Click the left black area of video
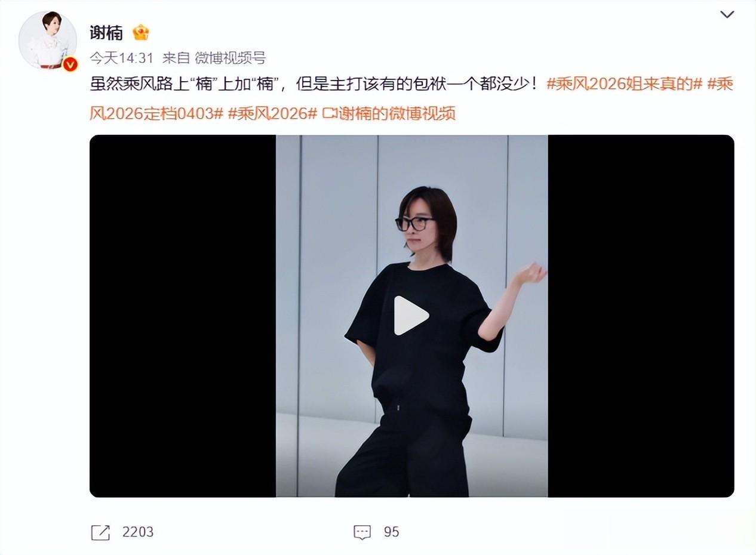 pyautogui.click(x=183, y=316)
